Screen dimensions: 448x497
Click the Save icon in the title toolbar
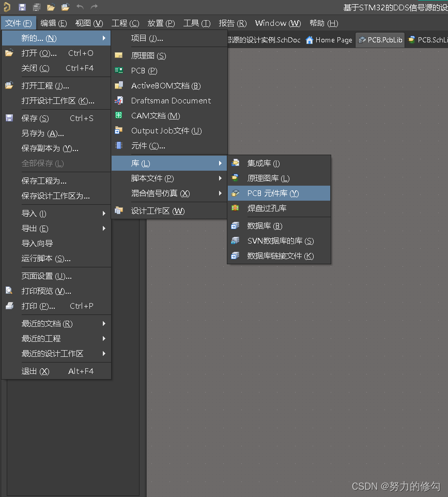[22, 7]
